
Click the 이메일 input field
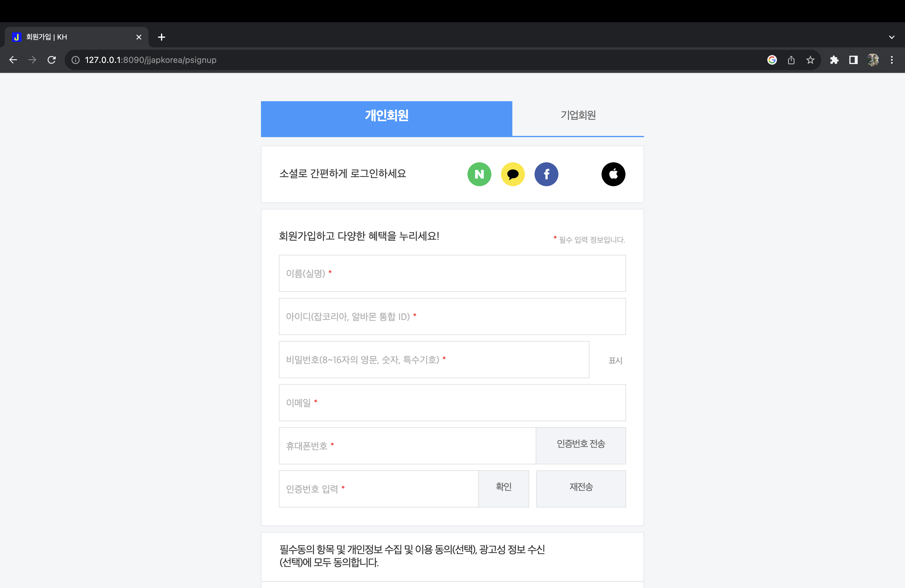tap(452, 403)
